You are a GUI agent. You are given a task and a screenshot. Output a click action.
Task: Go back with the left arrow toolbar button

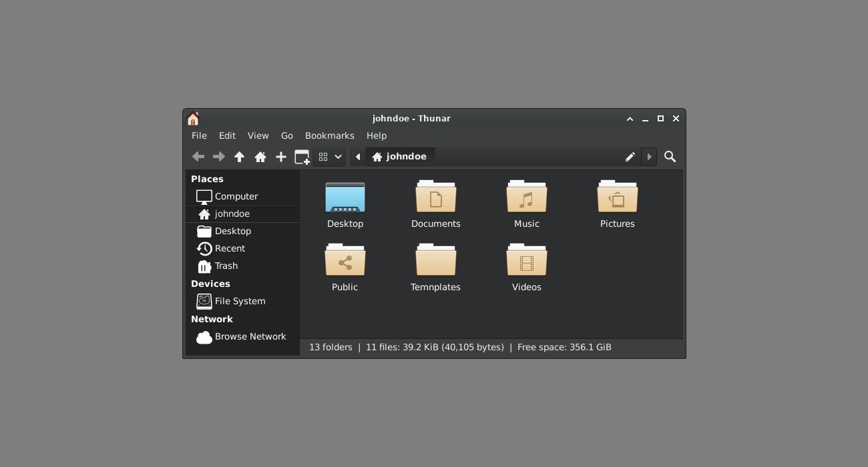click(x=198, y=157)
